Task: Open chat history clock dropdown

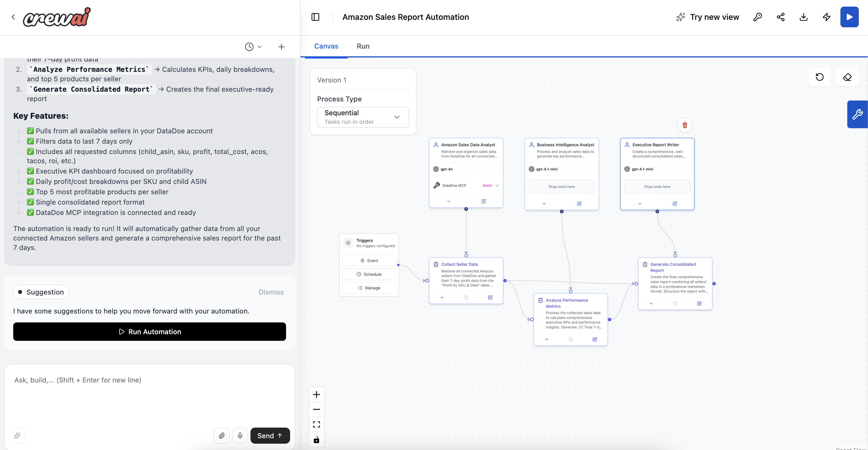Action: (253, 47)
